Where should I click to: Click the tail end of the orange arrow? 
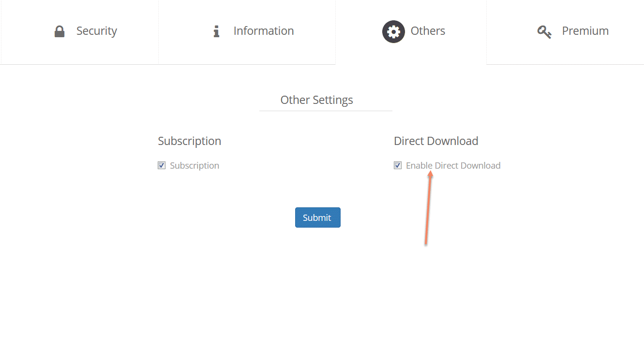[x=425, y=243]
